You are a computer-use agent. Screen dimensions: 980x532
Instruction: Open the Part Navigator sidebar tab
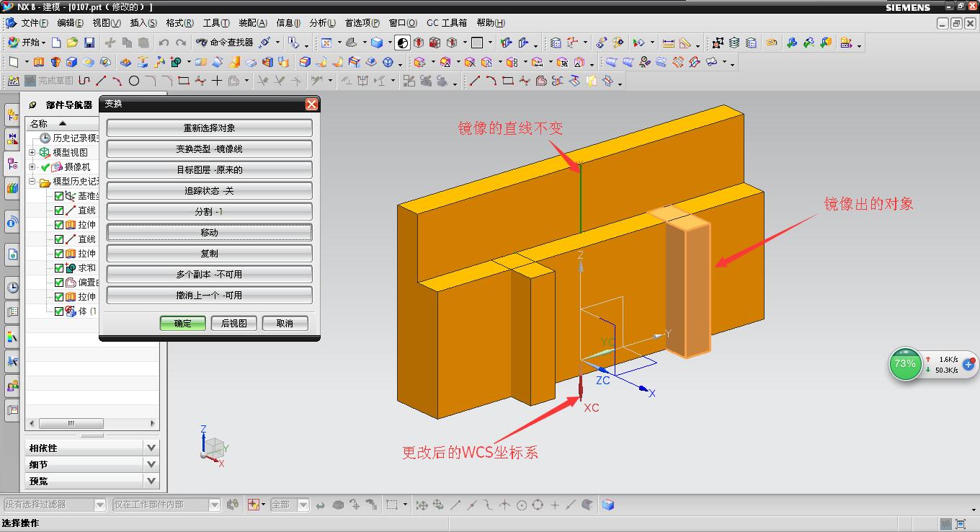(12, 164)
